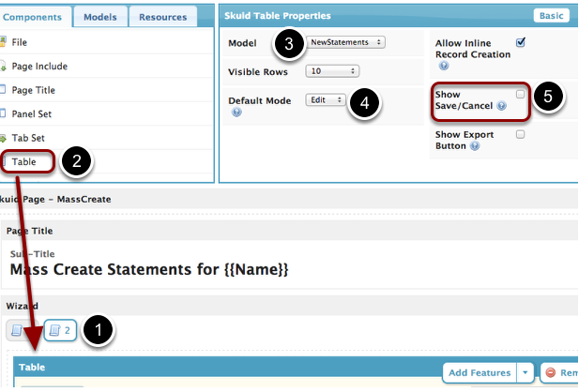Image resolution: width=579 pixels, height=392 pixels.
Task: Toggle the Show Save/Cancel checkbox
Action: (x=521, y=95)
